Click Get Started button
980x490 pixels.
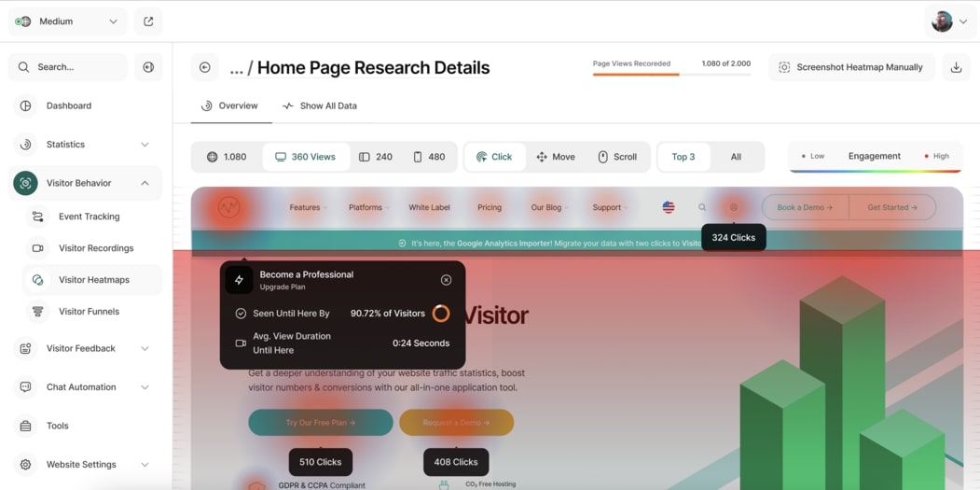tap(892, 207)
